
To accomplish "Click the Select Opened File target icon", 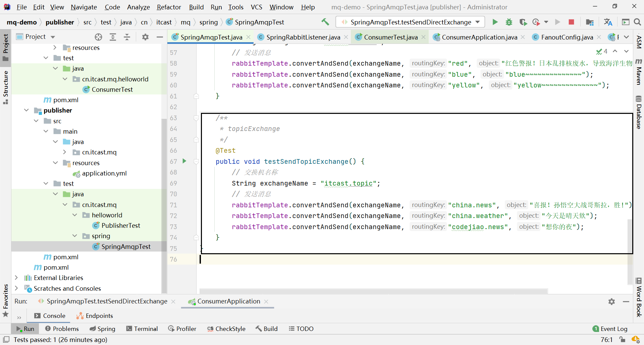I will [x=98, y=37].
